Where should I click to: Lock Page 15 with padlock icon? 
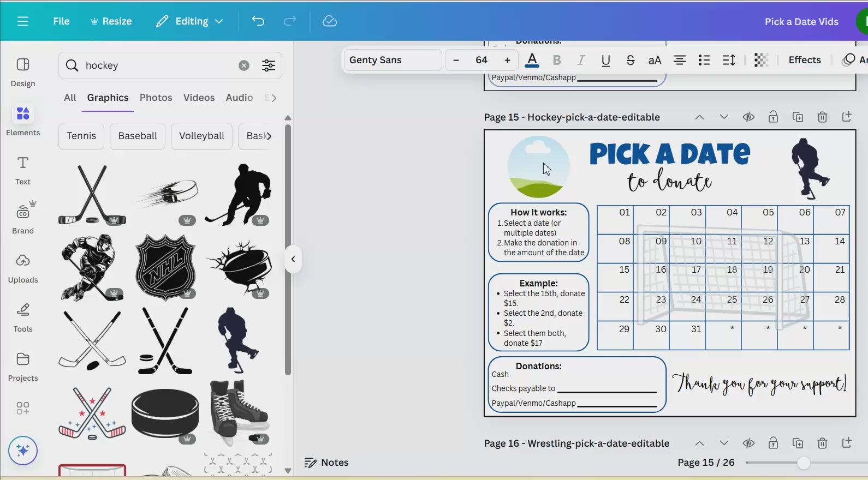(x=773, y=117)
